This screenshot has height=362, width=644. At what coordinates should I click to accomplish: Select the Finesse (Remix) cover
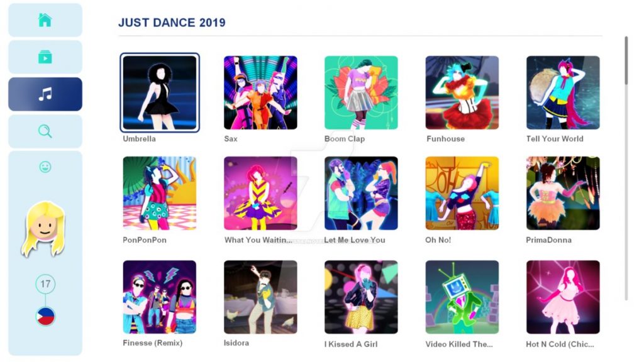160,297
